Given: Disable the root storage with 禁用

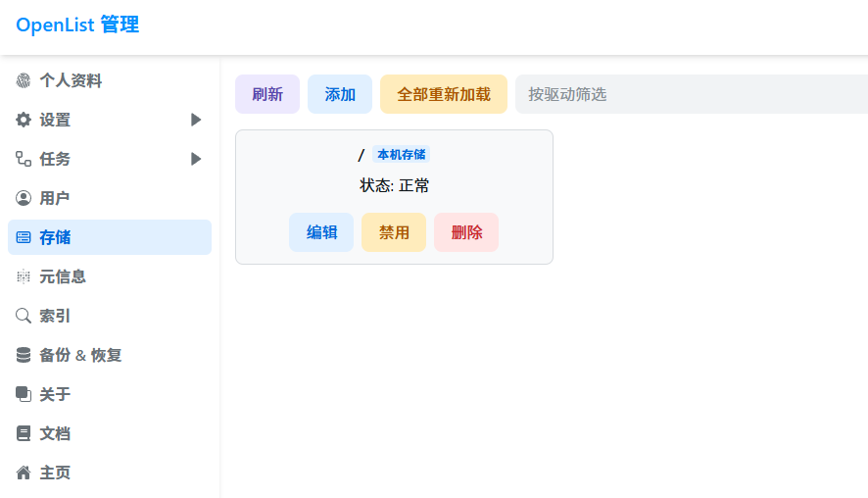Looking at the screenshot, I should (394, 232).
